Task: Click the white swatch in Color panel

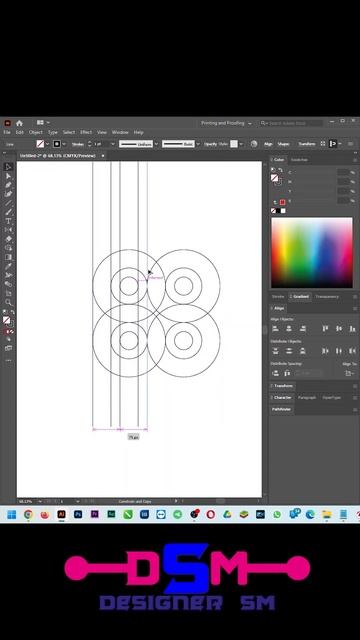Action: [x=283, y=211]
